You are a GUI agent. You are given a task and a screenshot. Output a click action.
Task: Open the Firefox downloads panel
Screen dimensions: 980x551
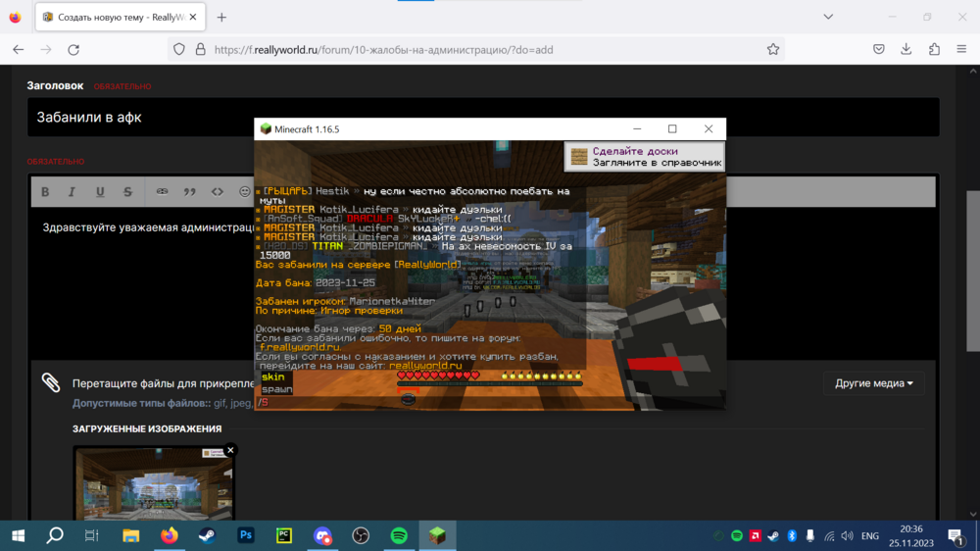pyautogui.click(x=906, y=49)
